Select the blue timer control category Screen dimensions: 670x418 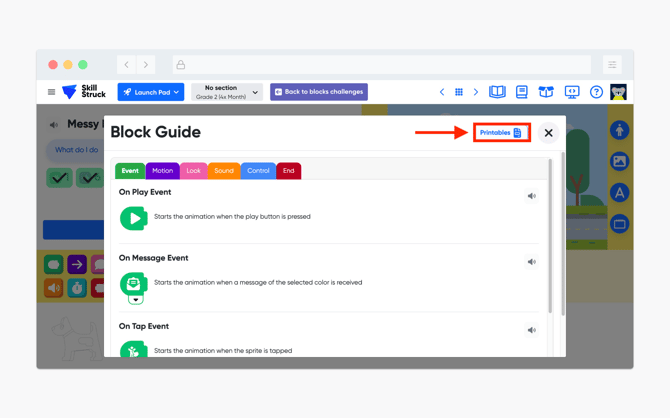point(77,288)
